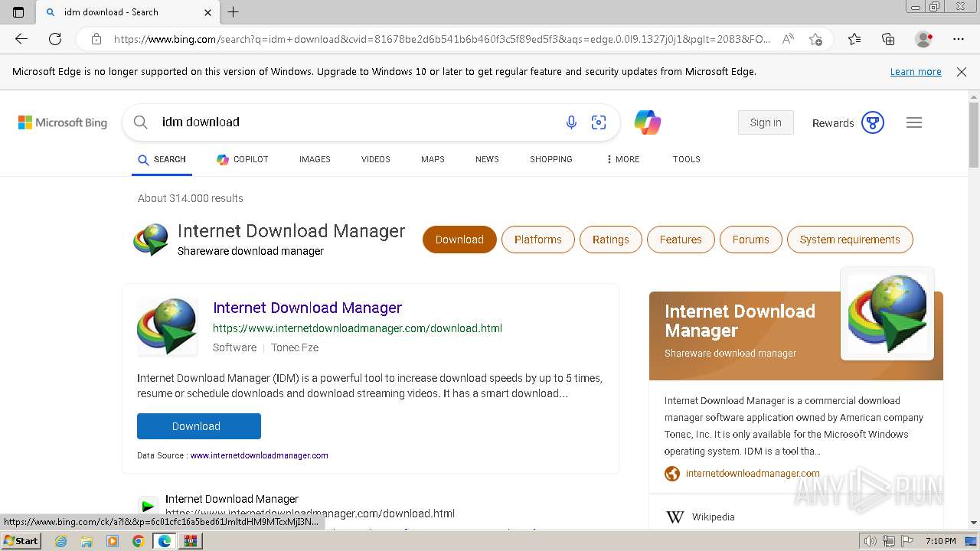Open the colorful Copilot icon
Viewport: 980px width, 551px height.
coord(647,122)
